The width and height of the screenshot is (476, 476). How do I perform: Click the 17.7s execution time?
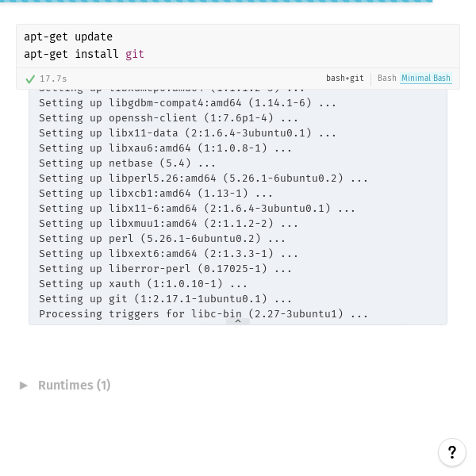pyautogui.click(x=53, y=79)
